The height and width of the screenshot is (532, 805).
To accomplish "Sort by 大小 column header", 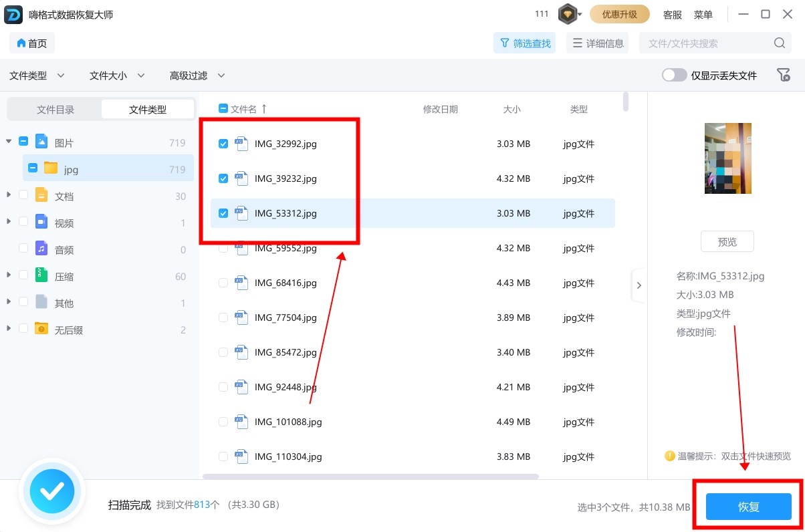I will (x=511, y=109).
